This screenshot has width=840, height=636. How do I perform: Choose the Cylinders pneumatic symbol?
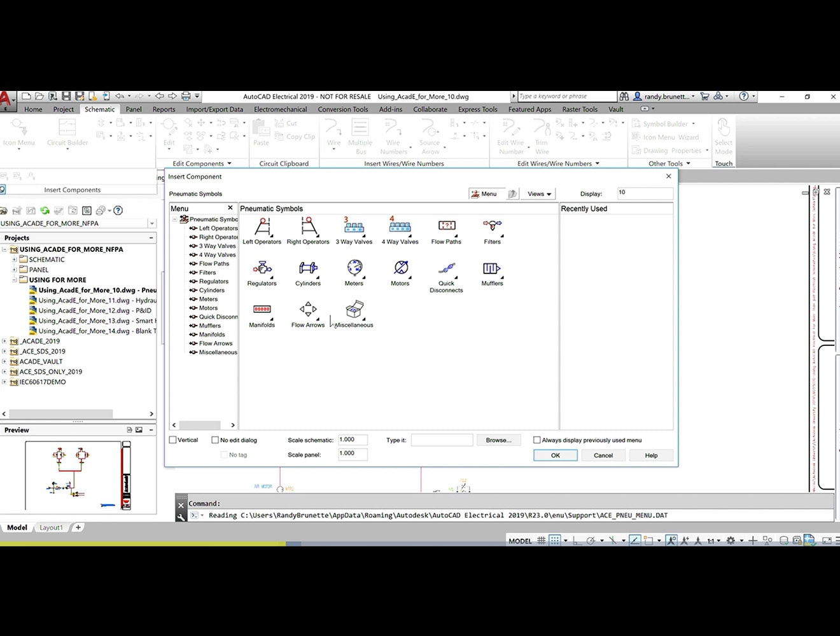point(307,270)
